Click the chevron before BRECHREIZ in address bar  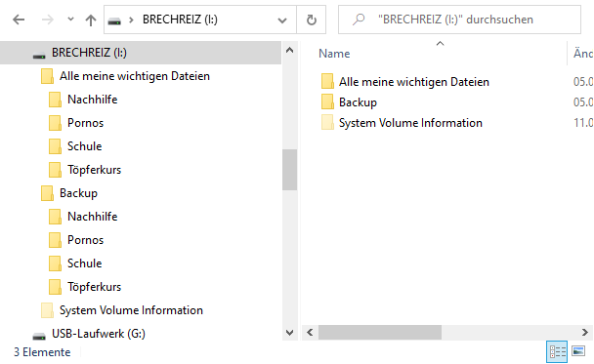pos(132,20)
